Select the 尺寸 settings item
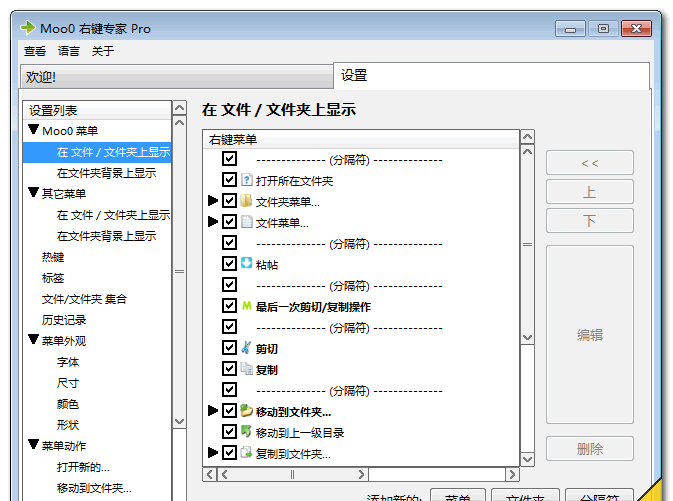The width and height of the screenshot is (673, 501). (68, 383)
